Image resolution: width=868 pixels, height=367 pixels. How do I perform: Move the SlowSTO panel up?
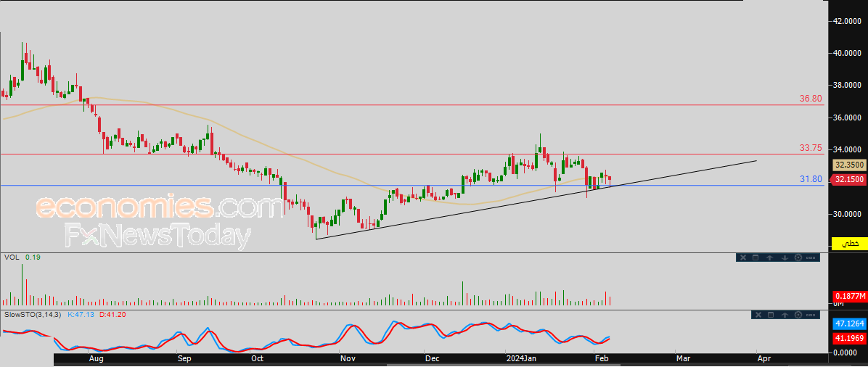click(x=785, y=314)
